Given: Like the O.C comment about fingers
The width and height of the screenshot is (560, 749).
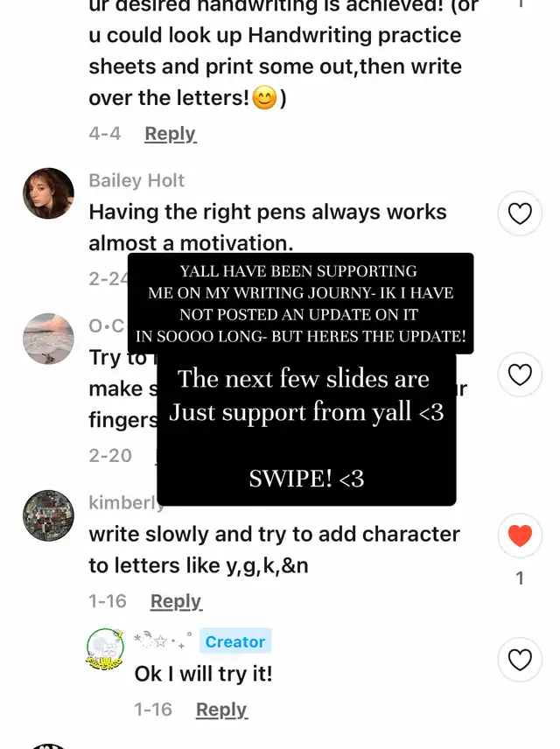Looking at the screenshot, I should pos(520,374).
